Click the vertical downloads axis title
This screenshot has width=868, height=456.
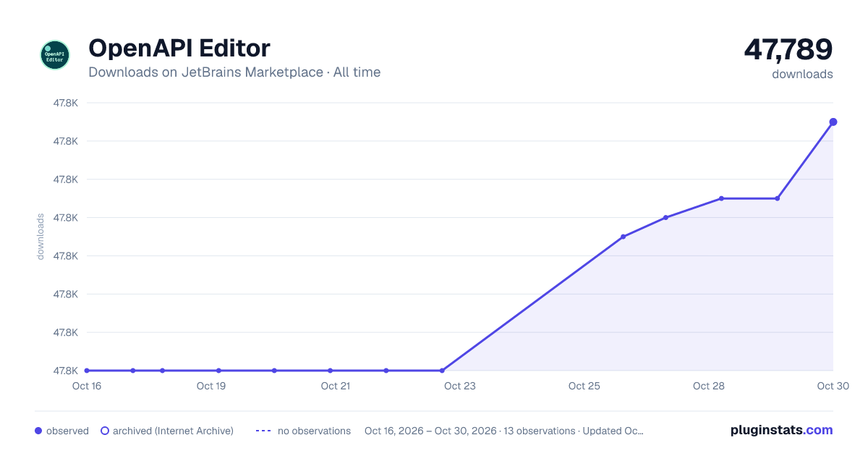coord(41,236)
